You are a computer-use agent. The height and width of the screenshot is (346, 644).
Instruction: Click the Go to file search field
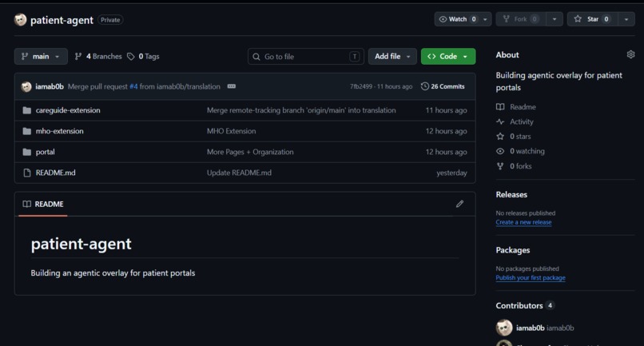point(306,56)
